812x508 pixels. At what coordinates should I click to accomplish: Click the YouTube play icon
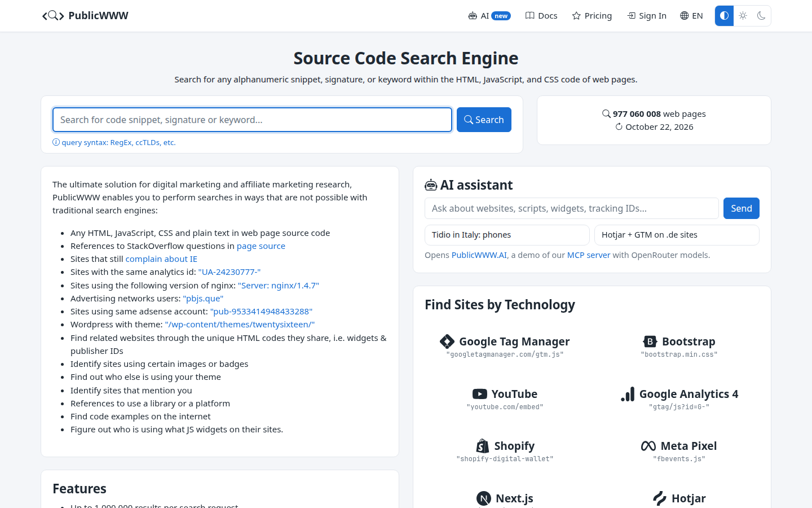tap(480, 394)
